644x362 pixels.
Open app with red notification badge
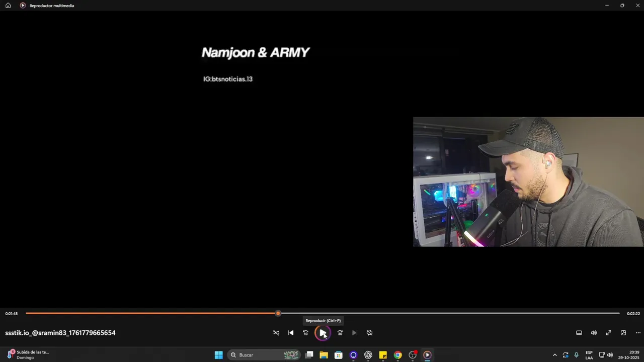(413, 355)
